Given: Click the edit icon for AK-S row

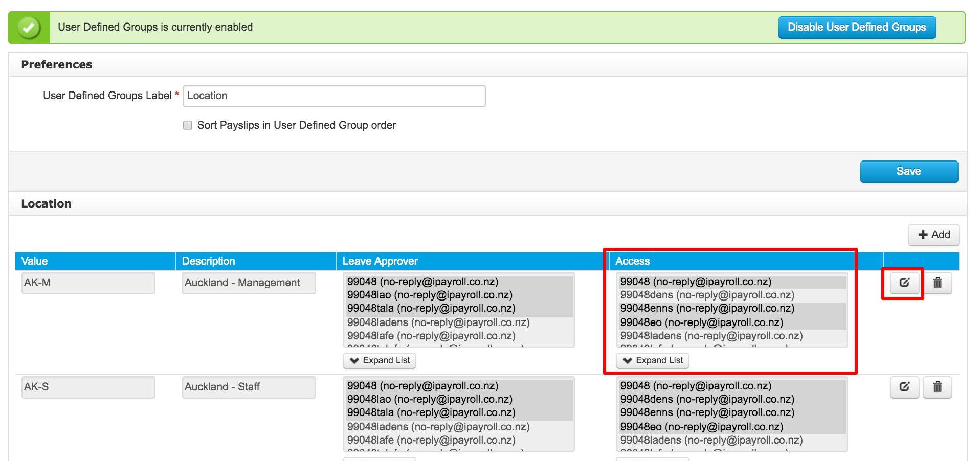Looking at the screenshot, I should pos(904,387).
